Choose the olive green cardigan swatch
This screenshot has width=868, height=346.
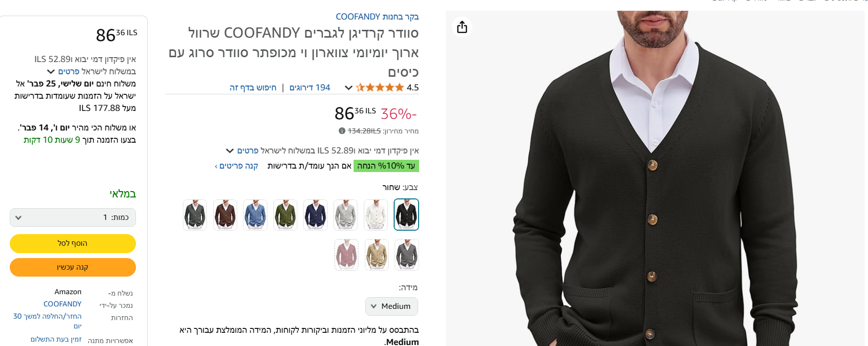click(x=286, y=215)
